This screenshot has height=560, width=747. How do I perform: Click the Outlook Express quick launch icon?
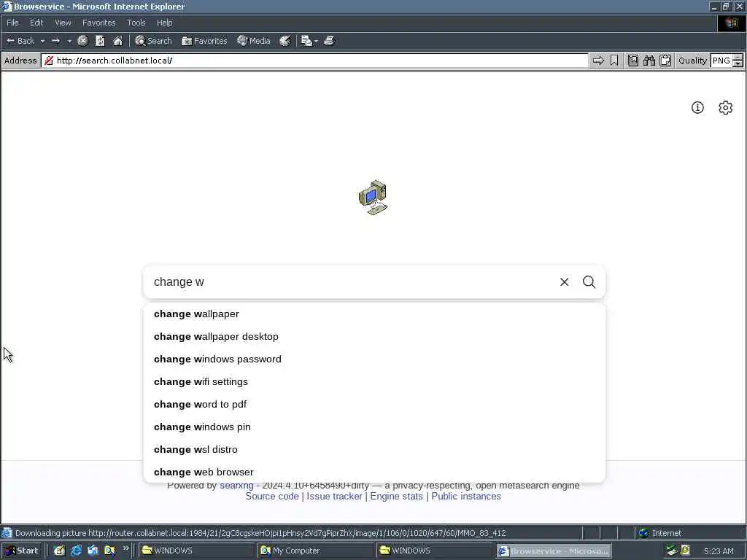pyautogui.click(x=93, y=551)
